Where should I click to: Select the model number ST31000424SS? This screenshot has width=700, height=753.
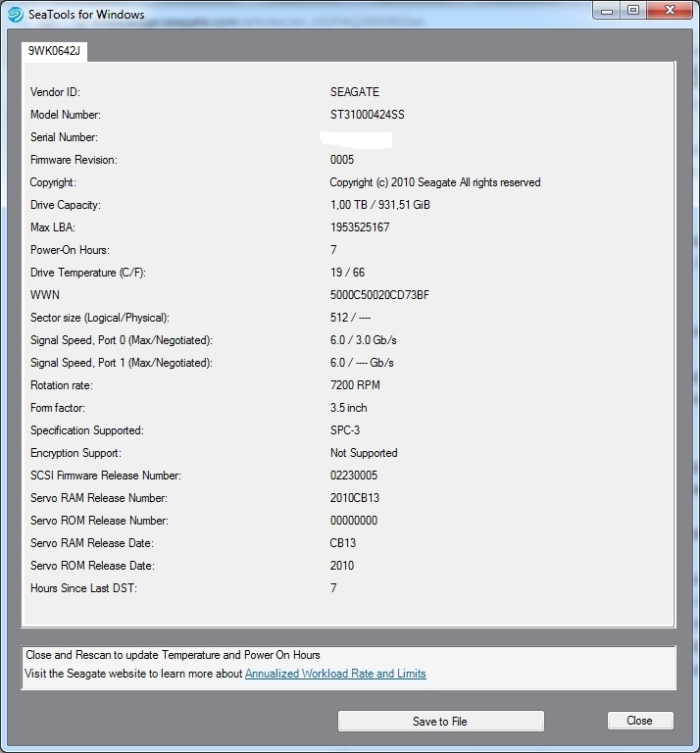coord(368,115)
